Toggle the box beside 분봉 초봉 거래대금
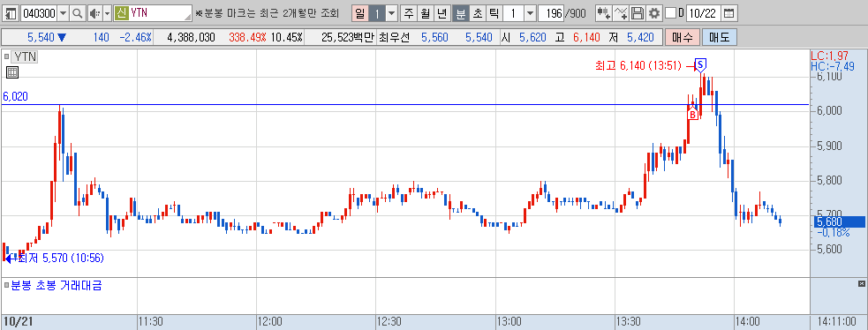The width and height of the screenshot is (868, 330). pos(7,286)
